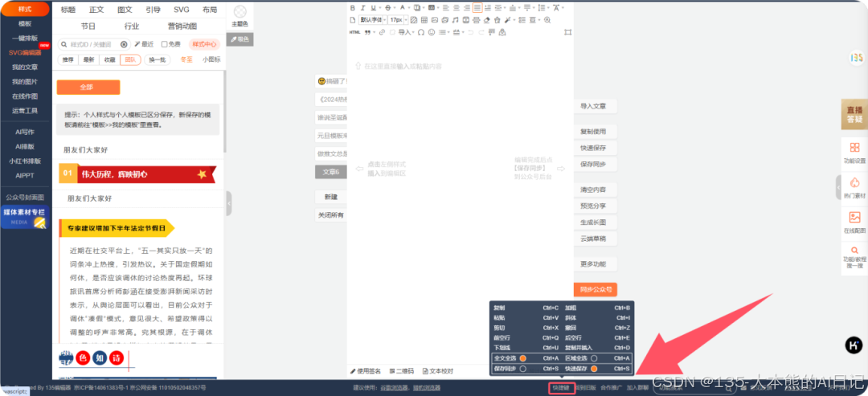Switch to the SVG style tab
The image size is (868, 396).
[181, 10]
